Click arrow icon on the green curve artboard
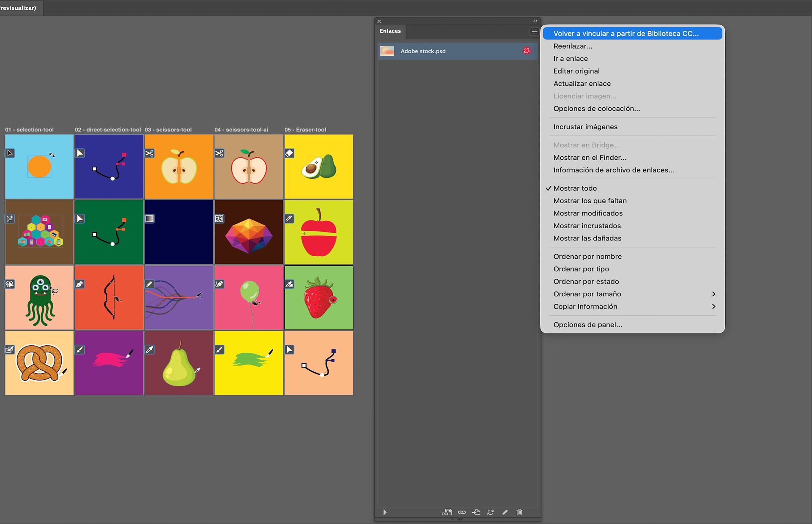The width and height of the screenshot is (812, 524). [80, 218]
